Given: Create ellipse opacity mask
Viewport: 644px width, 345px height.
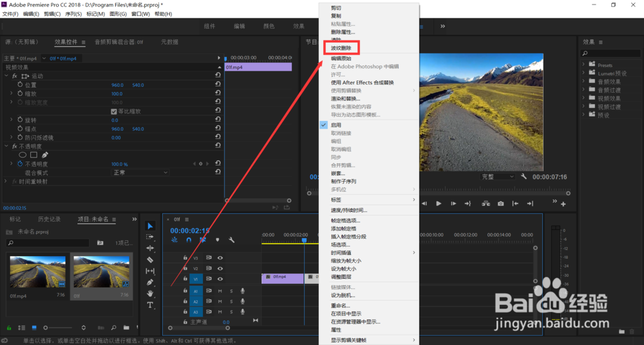Looking at the screenshot, I should [23, 155].
